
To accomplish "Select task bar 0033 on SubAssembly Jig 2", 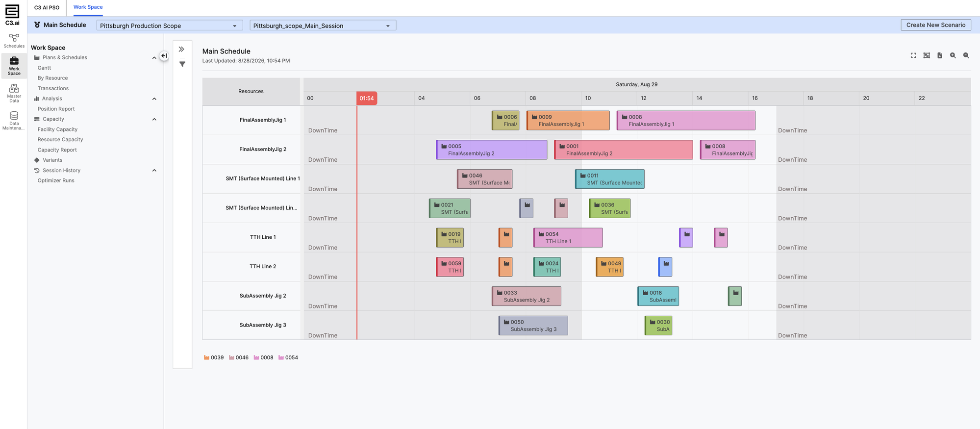I will pos(527,296).
